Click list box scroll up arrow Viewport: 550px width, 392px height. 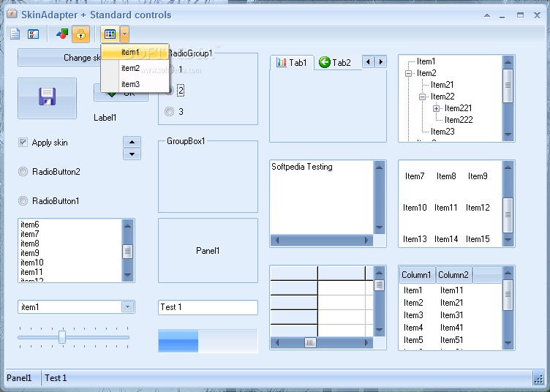127,226
